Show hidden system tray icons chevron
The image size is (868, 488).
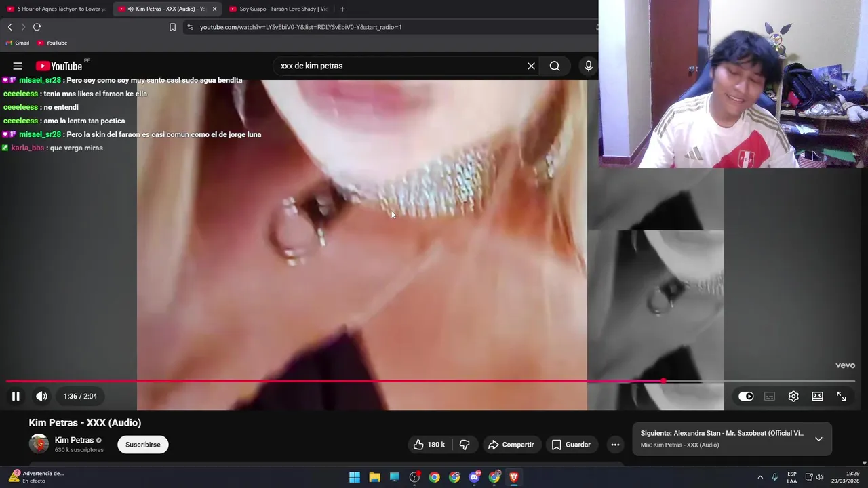pos(760,477)
